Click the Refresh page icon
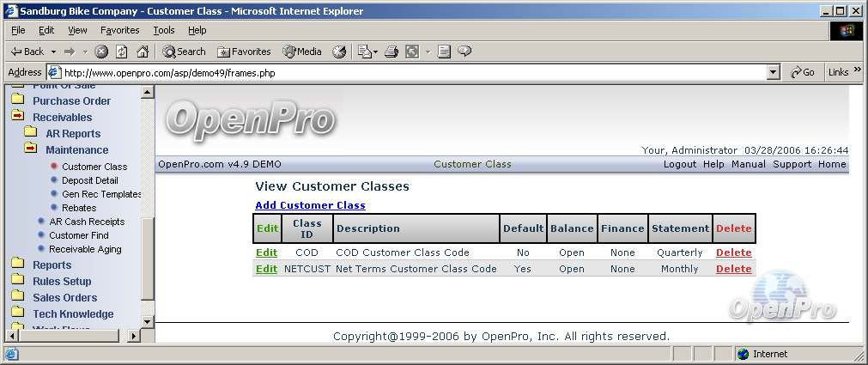 pos(122,52)
